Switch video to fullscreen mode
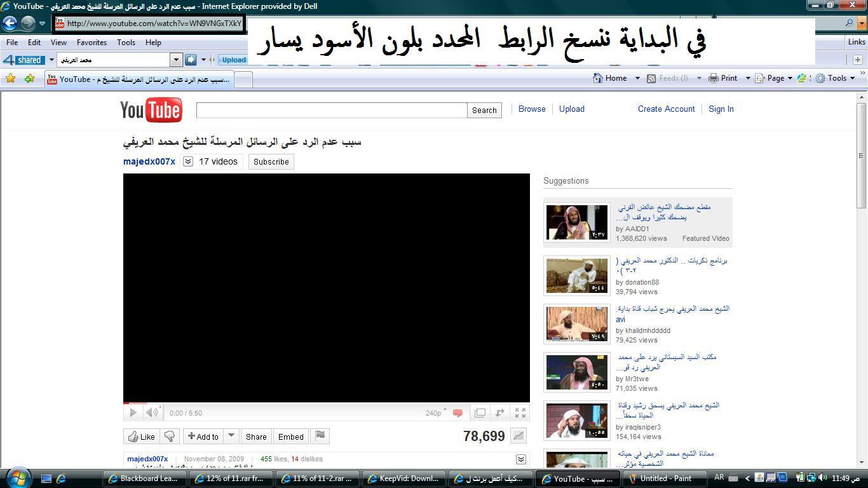This screenshot has height=488, width=868. 520,413
